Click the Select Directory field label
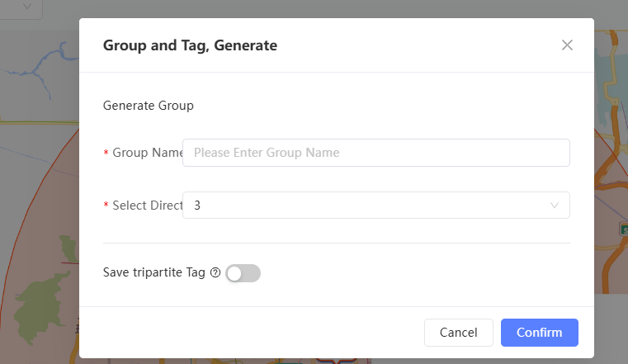This screenshot has height=364, width=628. [147, 206]
